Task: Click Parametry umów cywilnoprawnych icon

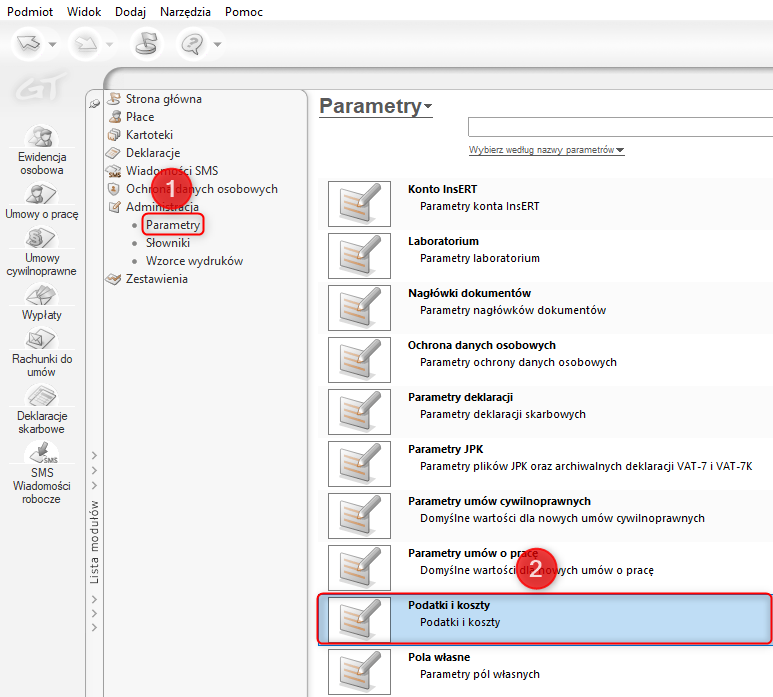Action: pyautogui.click(x=359, y=516)
